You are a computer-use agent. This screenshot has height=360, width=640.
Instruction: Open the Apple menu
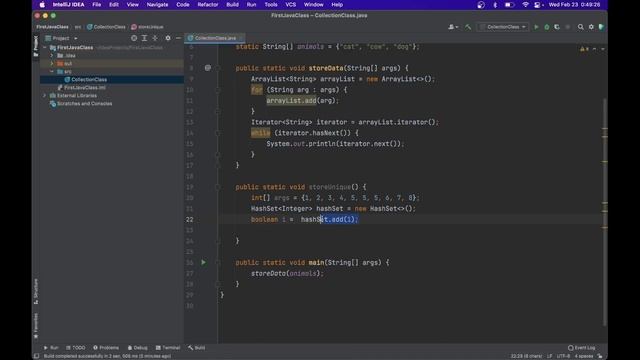coord(42,5)
